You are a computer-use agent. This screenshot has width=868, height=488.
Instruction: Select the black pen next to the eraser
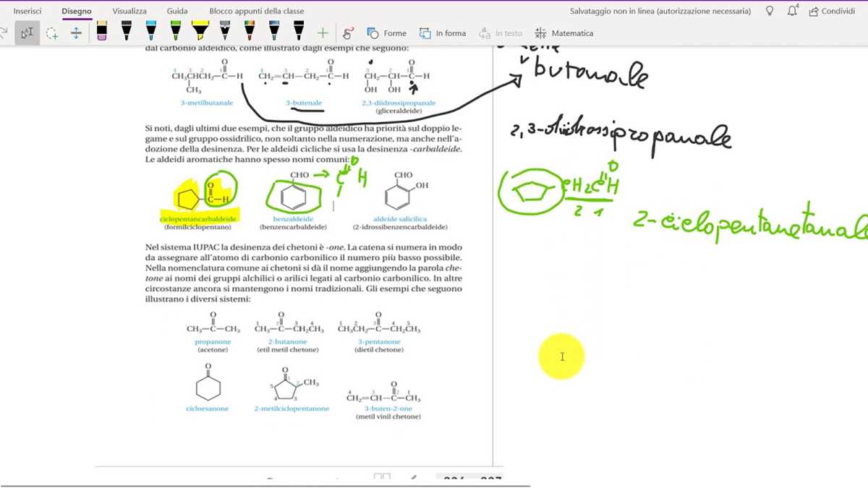click(x=127, y=30)
